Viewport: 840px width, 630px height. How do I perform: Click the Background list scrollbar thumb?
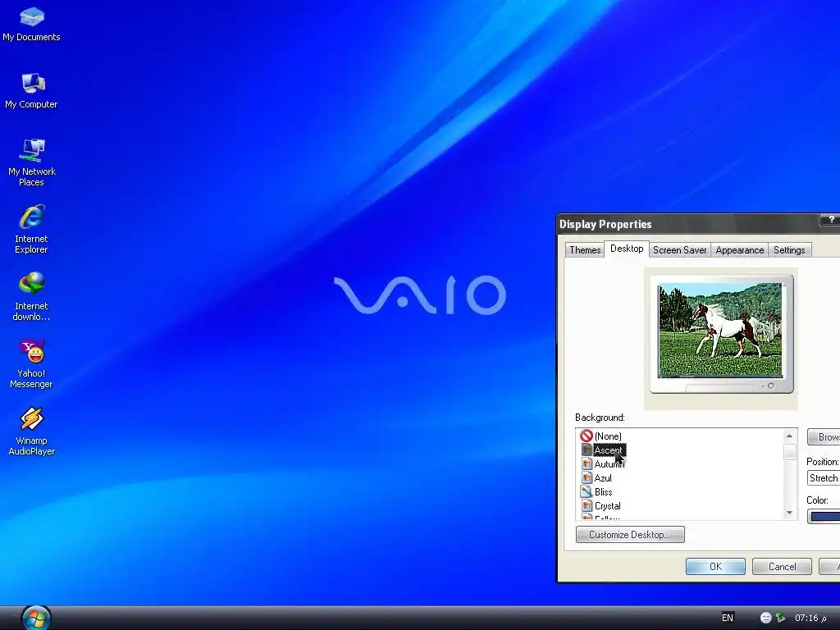click(789, 452)
